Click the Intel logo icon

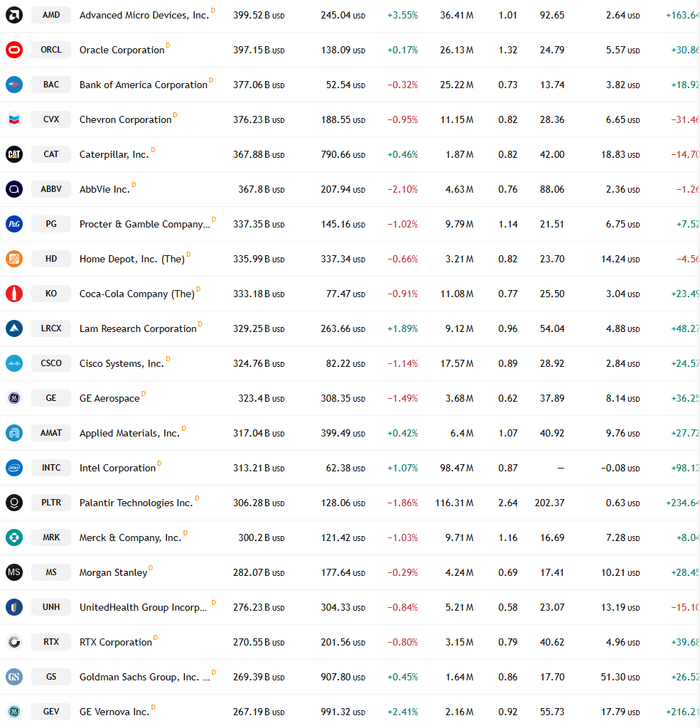[14, 468]
